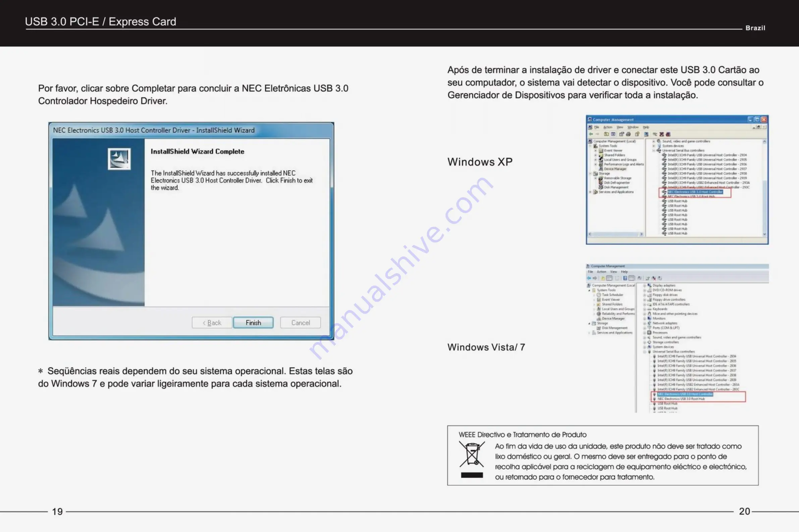
Task: Click Finish in the InstallShield Wizard
Action: pos(253,323)
